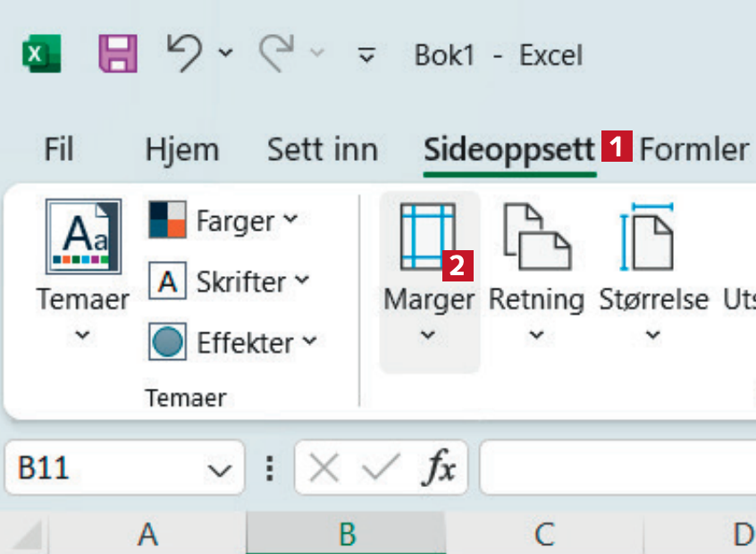
Task: Switch to the Hjem tab
Action: (181, 149)
